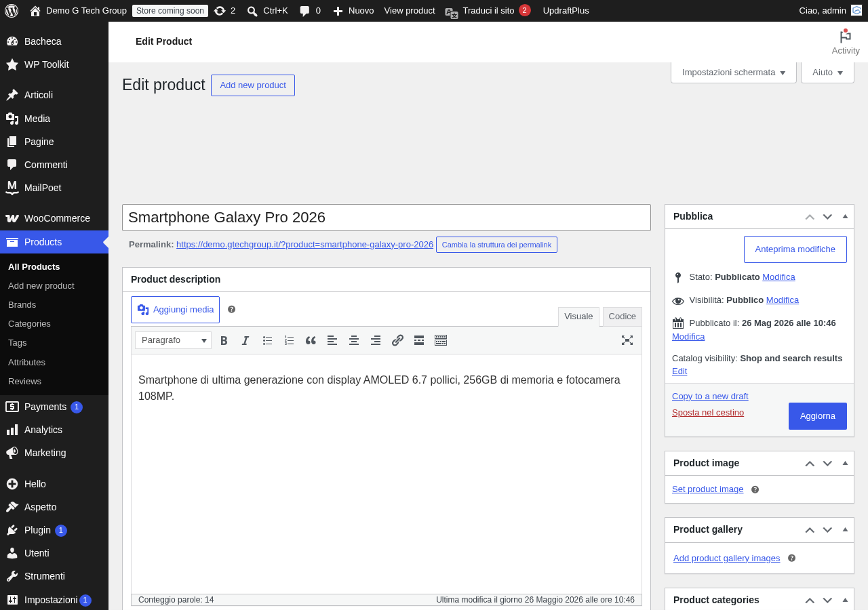Edit catalog visibility link

[679, 371]
